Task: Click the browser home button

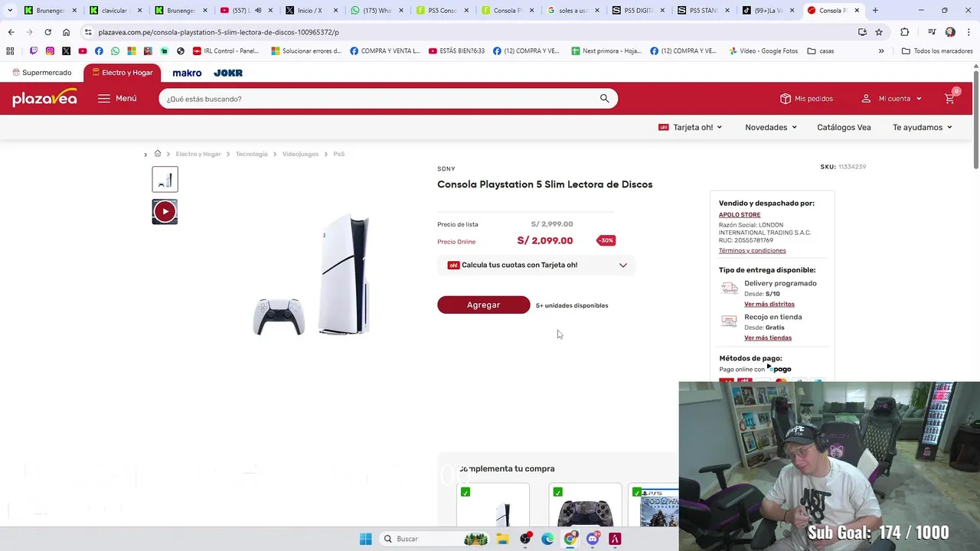Action: [67, 32]
